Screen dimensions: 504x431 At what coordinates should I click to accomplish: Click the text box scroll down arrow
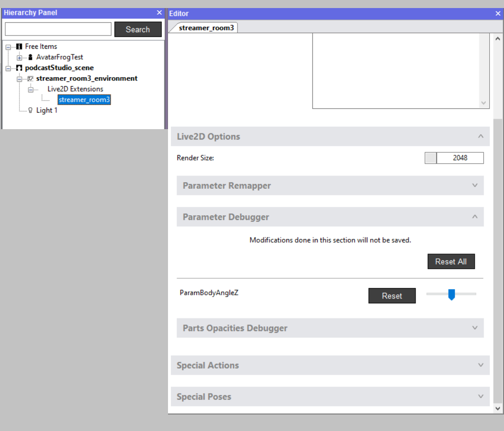(484, 103)
